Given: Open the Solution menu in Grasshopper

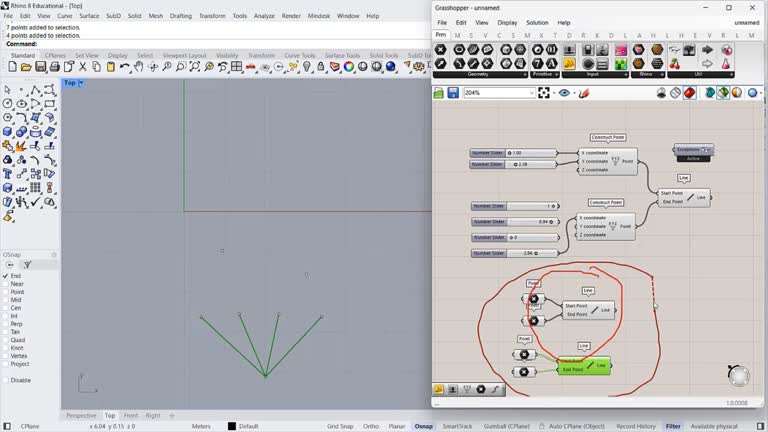Looking at the screenshot, I should coord(537,22).
